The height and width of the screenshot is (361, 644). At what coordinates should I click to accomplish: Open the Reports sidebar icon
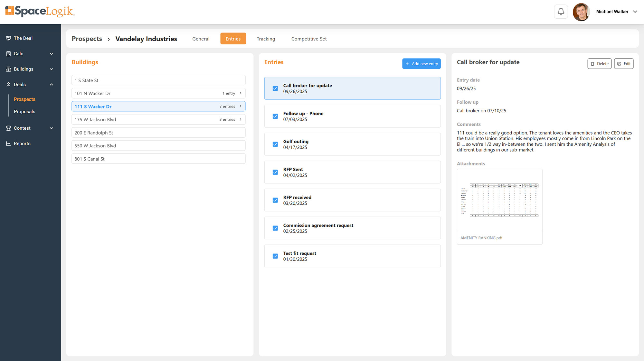coord(9,143)
